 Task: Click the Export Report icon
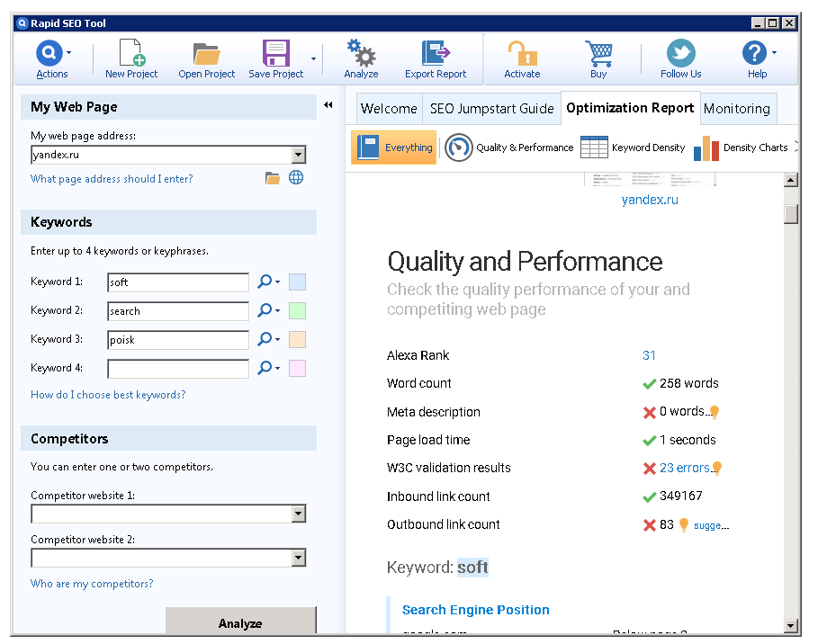coord(435,51)
